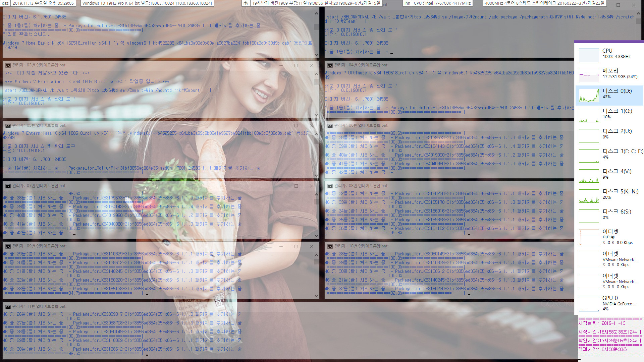644x362 pixels.
Task: Click scrollbar thumb in 07번 window
Action: pyautogui.click(x=316, y=202)
